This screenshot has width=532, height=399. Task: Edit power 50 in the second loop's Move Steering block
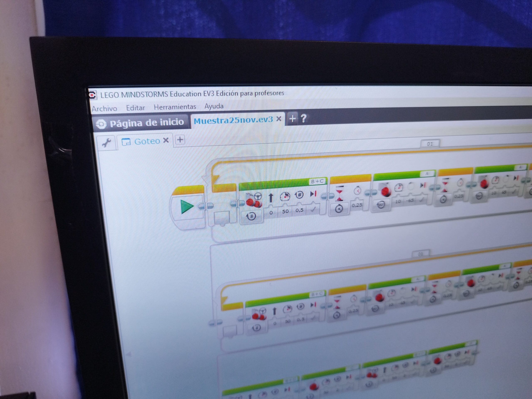(288, 321)
